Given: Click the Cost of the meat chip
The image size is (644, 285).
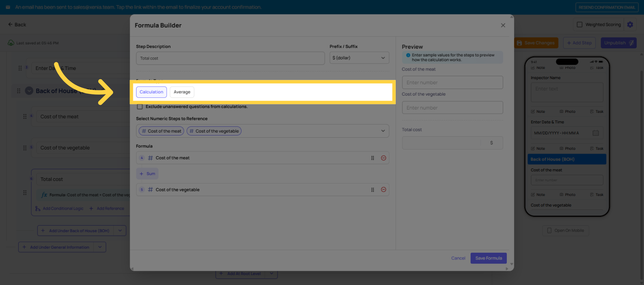Looking at the screenshot, I should pyautogui.click(x=161, y=131).
